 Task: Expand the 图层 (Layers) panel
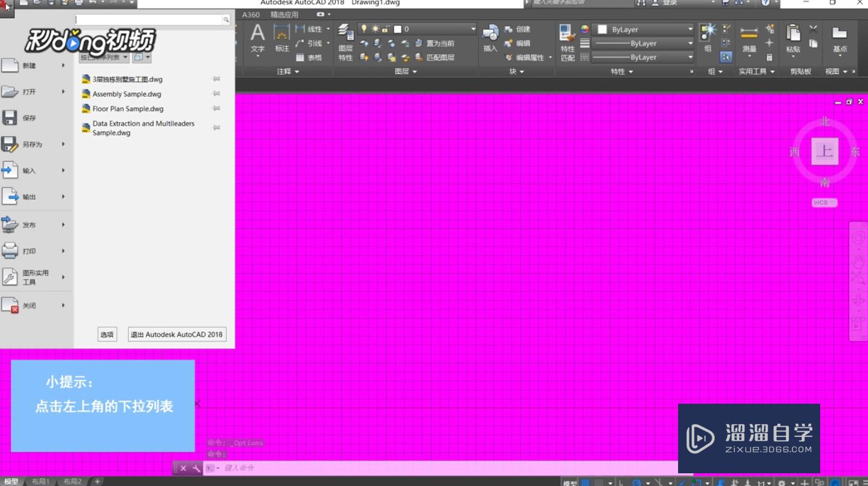tap(405, 71)
